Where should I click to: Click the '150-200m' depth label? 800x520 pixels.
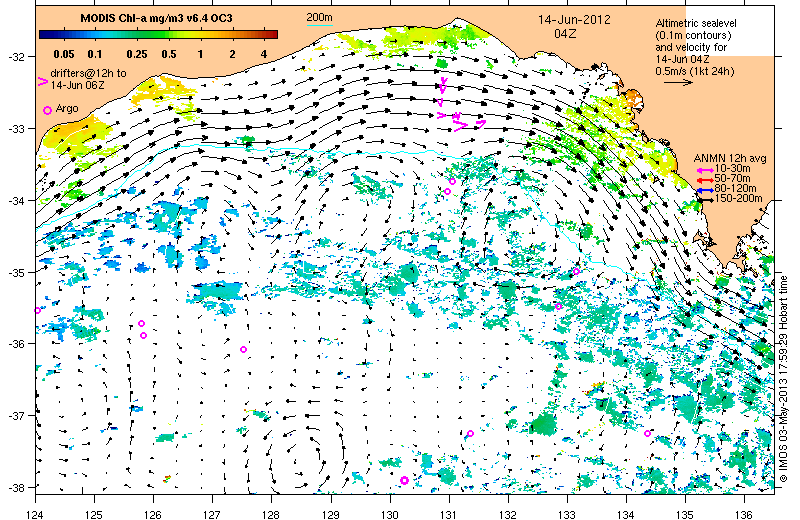(738, 199)
